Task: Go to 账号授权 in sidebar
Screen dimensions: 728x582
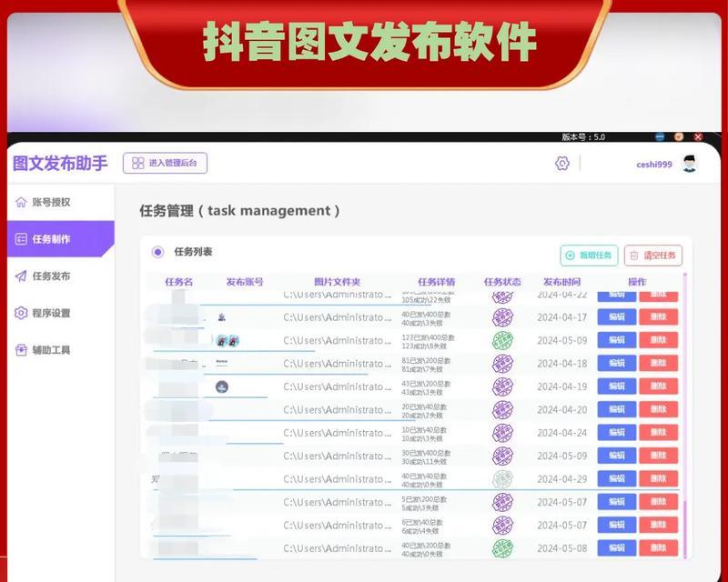Action: [61, 202]
